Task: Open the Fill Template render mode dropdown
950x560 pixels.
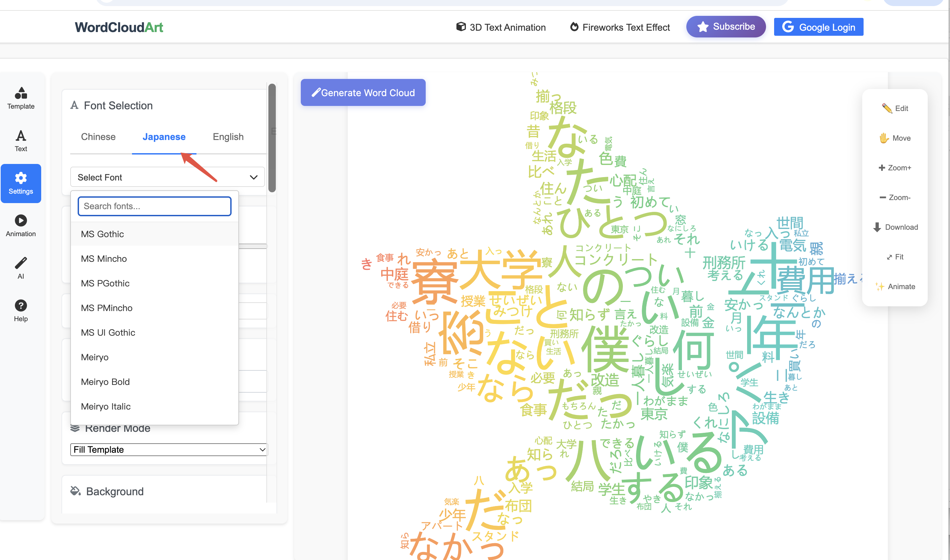Action: point(168,449)
